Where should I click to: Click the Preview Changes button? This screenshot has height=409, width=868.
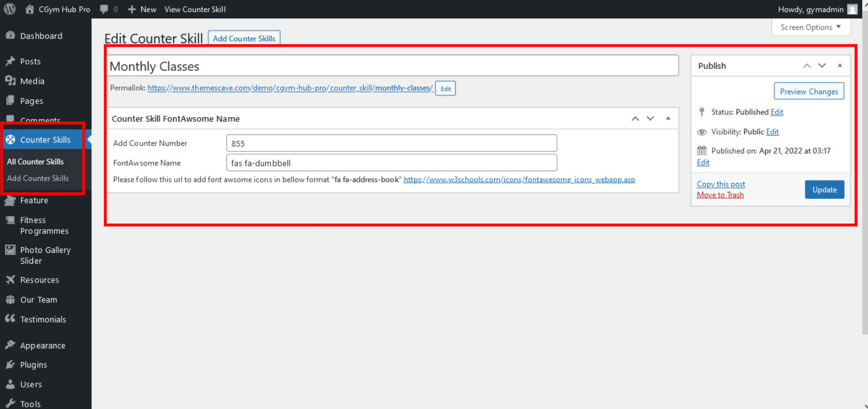(809, 92)
